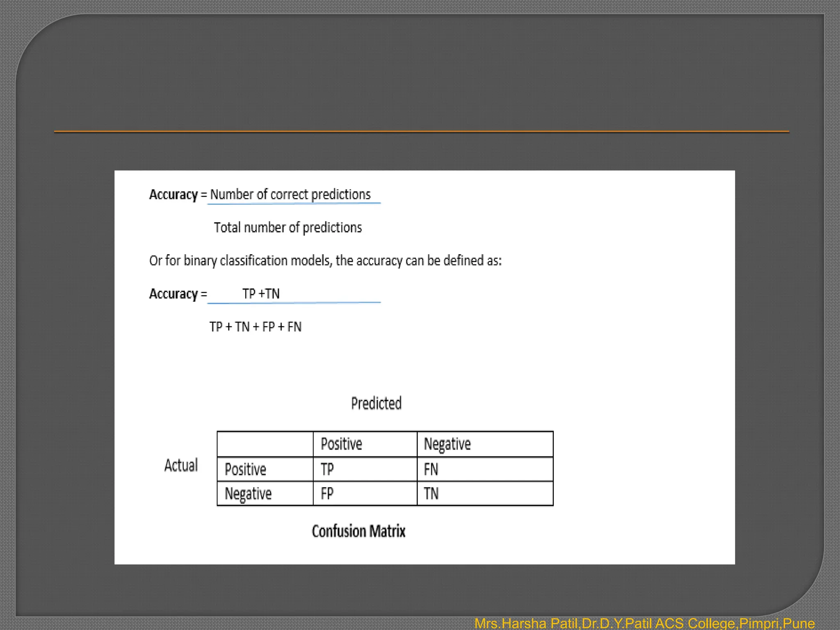840x630 pixels.
Task: Select the Positive row header cell
Action: [245, 469]
